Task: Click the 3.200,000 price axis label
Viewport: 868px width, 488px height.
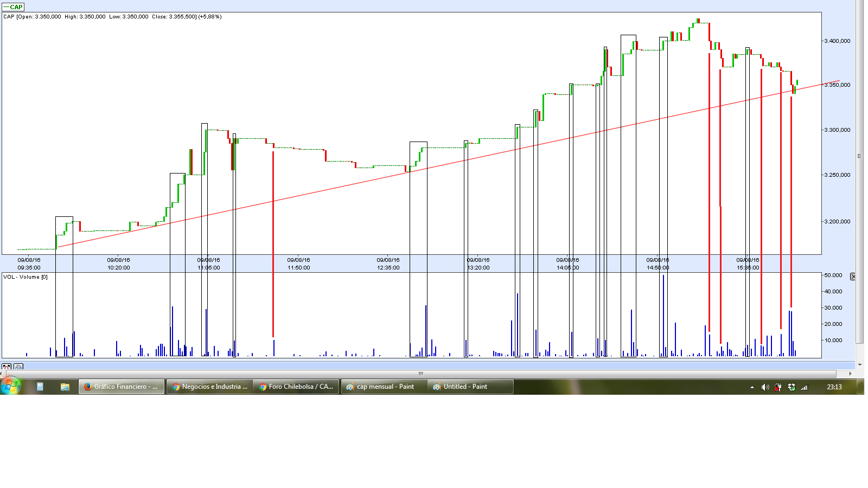Action: [x=837, y=222]
